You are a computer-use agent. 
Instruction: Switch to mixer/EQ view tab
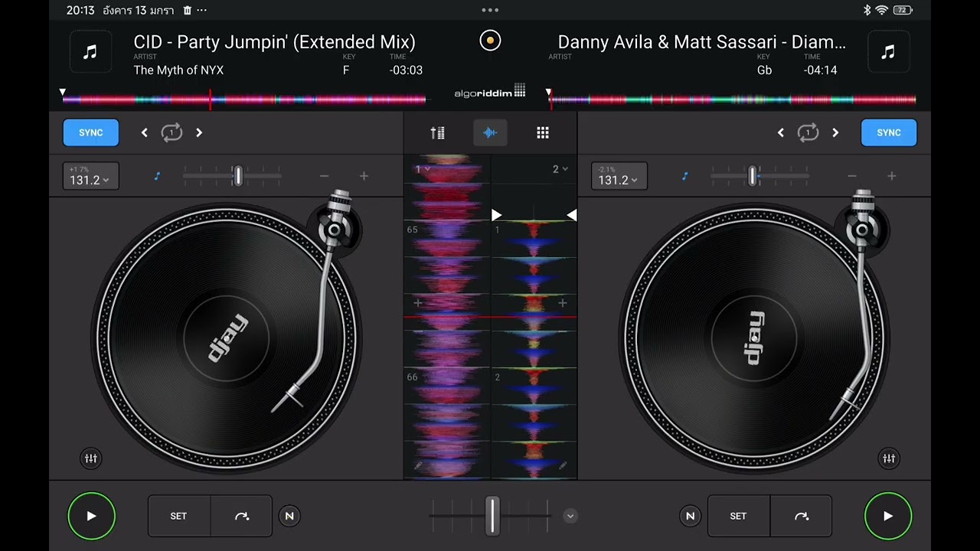click(x=437, y=133)
